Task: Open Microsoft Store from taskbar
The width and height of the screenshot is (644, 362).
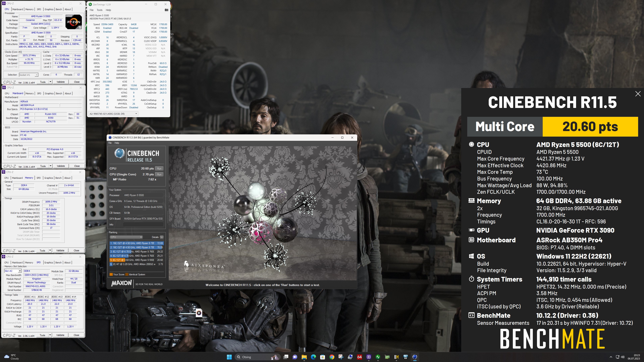Action: [x=323, y=357]
